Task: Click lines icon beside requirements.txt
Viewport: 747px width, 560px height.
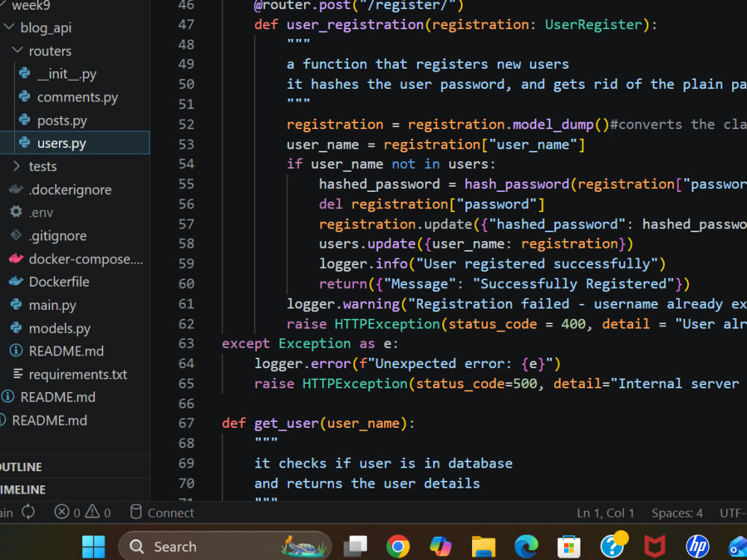Action: (x=18, y=373)
